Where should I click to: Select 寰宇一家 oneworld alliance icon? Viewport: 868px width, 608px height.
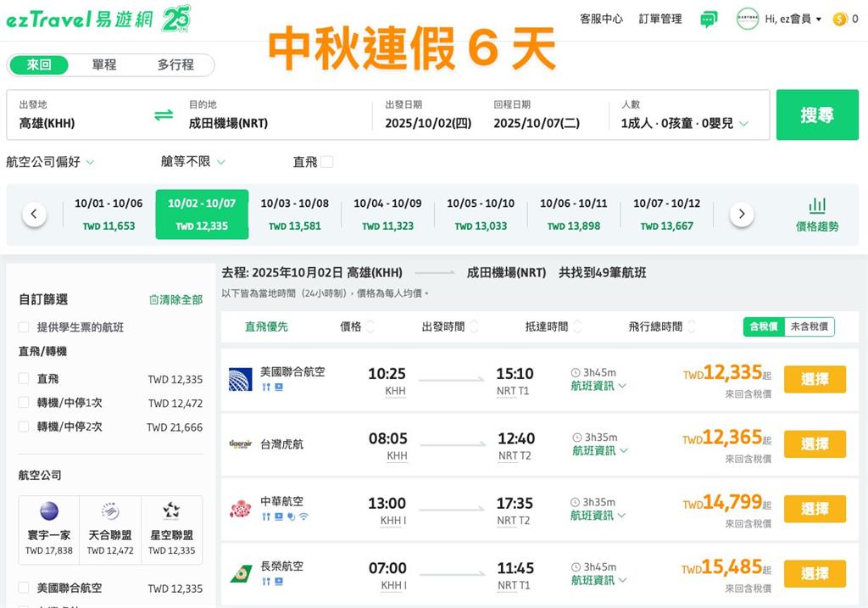[49, 511]
